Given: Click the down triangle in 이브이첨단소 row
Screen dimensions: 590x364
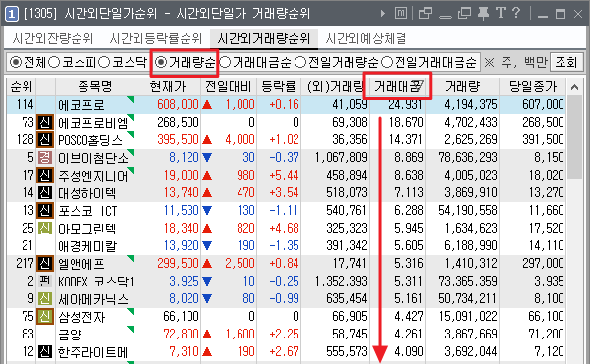Looking at the screenshot, I should (207, 158).
